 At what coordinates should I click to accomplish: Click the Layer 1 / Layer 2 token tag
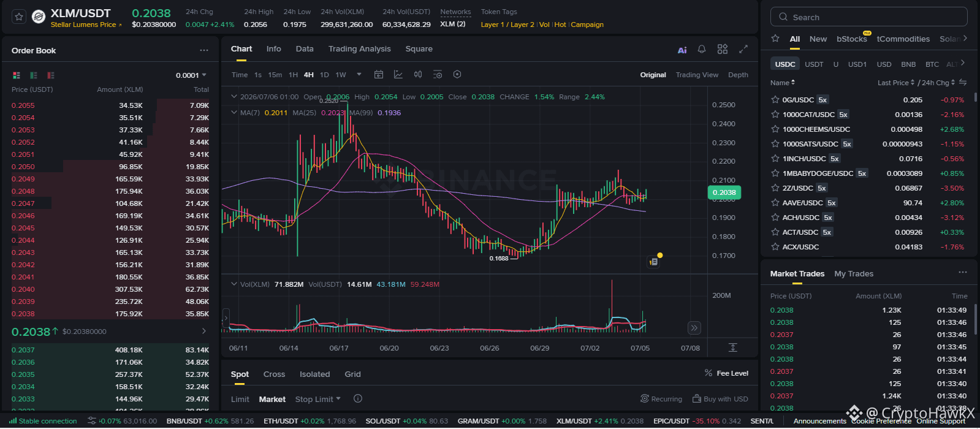(507, 25)
